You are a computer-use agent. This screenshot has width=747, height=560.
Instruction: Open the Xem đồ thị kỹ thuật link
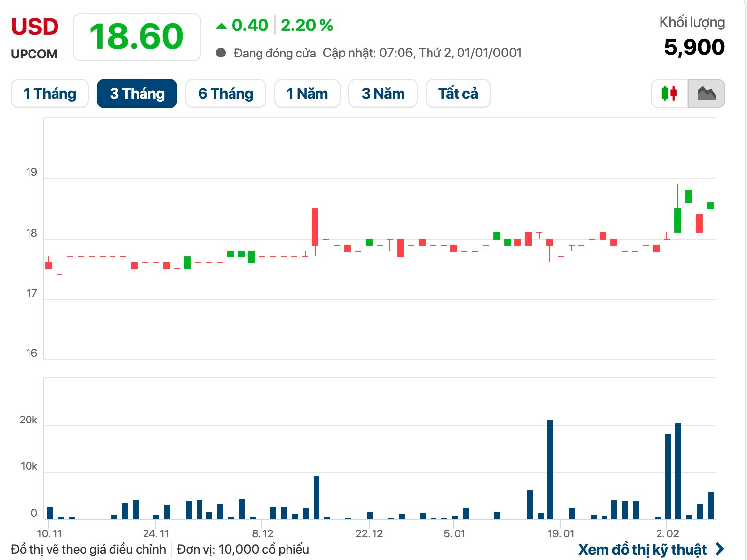642,549
